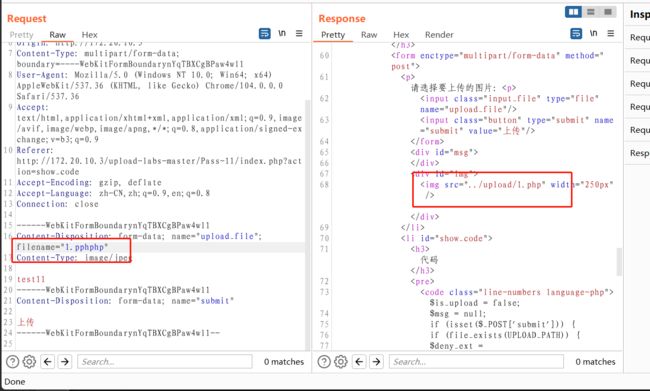Select combined tabbed layout icon
The height and width of the screenshot is (391, 650).
[608, 12]
